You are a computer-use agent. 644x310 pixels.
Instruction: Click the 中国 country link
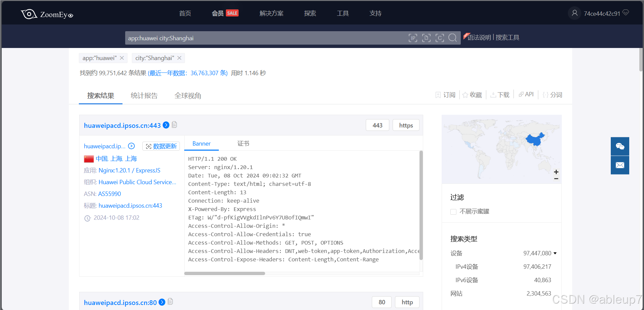(x=102, y=159)
